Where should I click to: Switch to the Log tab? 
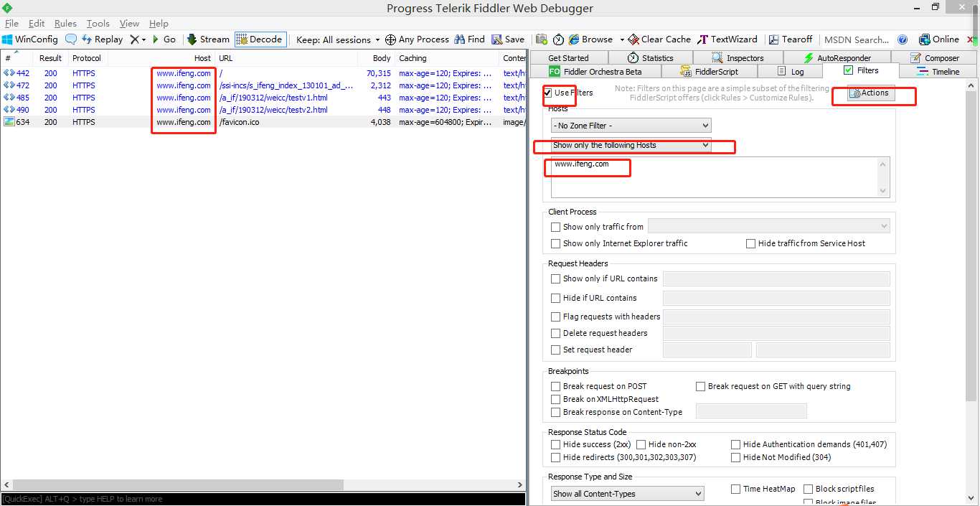pyautogui.click(x=791, y=72)
